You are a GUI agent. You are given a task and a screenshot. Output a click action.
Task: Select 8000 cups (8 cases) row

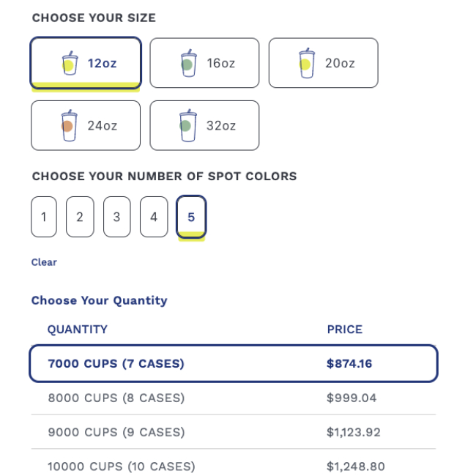click(x=234, y=398)
